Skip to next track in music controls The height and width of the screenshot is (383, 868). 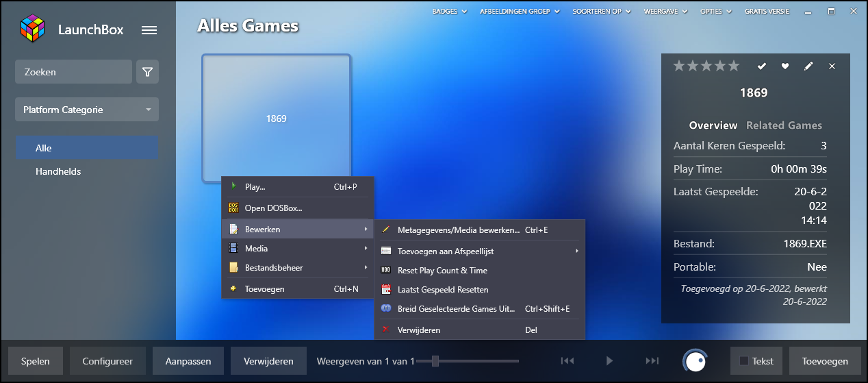pyautogui.click(x=652, y=361)
